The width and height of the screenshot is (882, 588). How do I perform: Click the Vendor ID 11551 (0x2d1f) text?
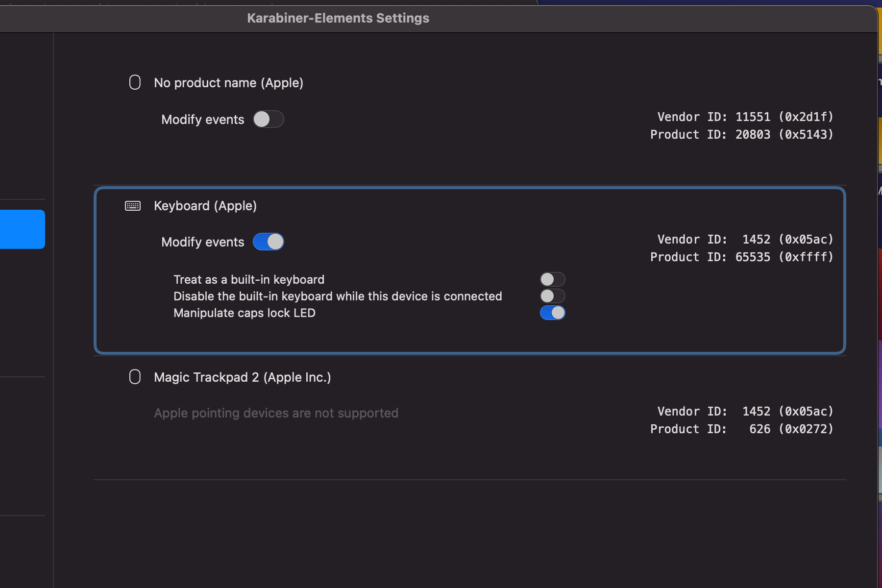(x=745, y=117)
